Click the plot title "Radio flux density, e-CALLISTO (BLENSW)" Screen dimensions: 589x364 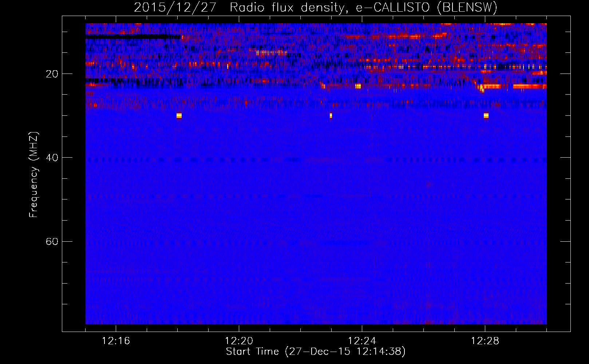pos(363,8)
